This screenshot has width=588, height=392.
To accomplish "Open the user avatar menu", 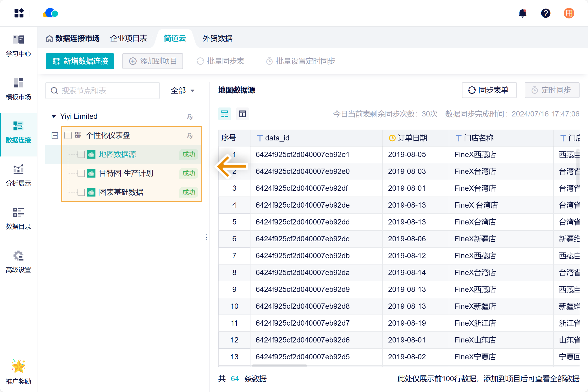I will click(x=569, y=13).
